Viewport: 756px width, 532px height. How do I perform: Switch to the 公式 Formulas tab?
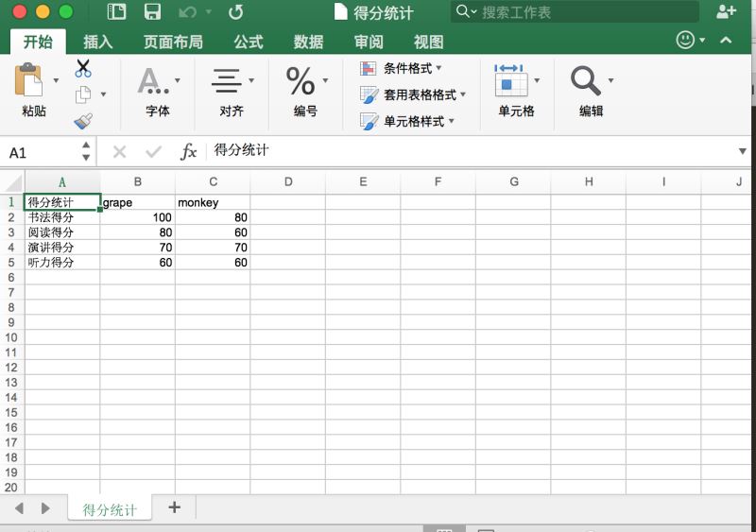(249, 42)
